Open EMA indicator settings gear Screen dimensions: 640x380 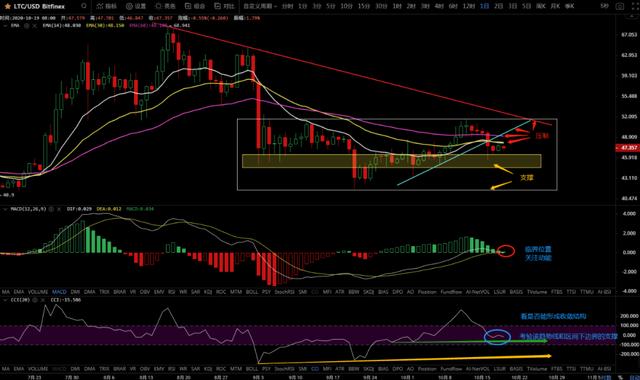[27, 25]
